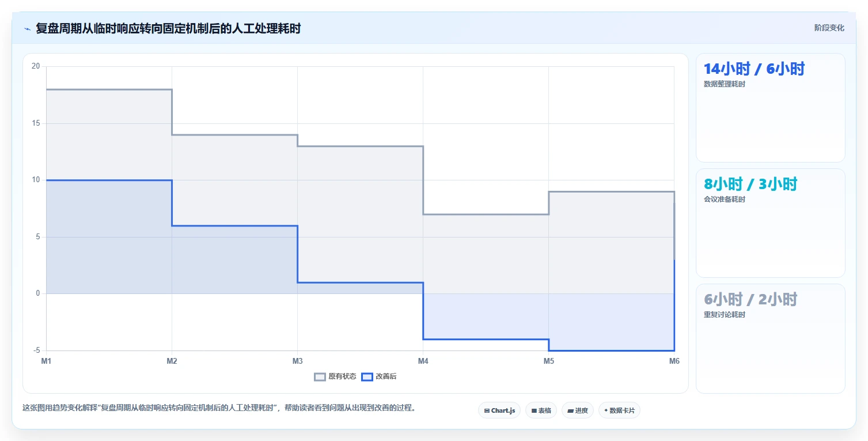
Task: Click the y-axis value 15
Action: (x=36, y=123)
